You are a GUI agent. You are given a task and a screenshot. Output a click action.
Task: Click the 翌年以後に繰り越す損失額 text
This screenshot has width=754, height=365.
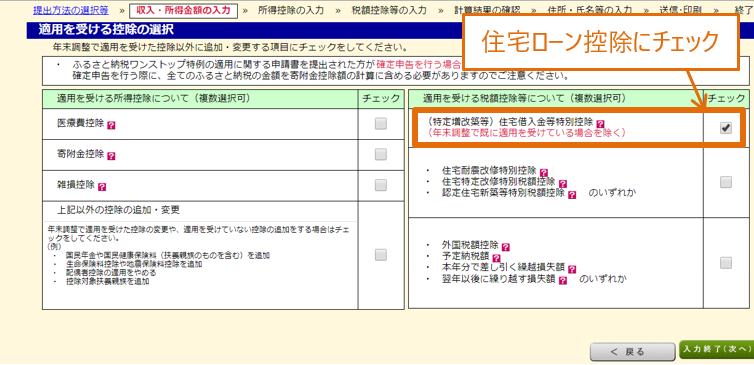click(x=499, y=279)
